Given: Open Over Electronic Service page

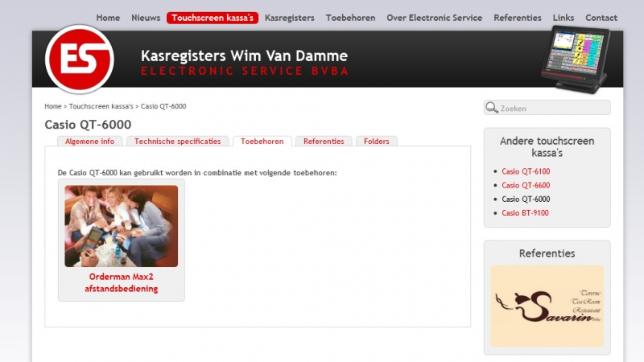Looking at the screenshot, I should (434, 18).
